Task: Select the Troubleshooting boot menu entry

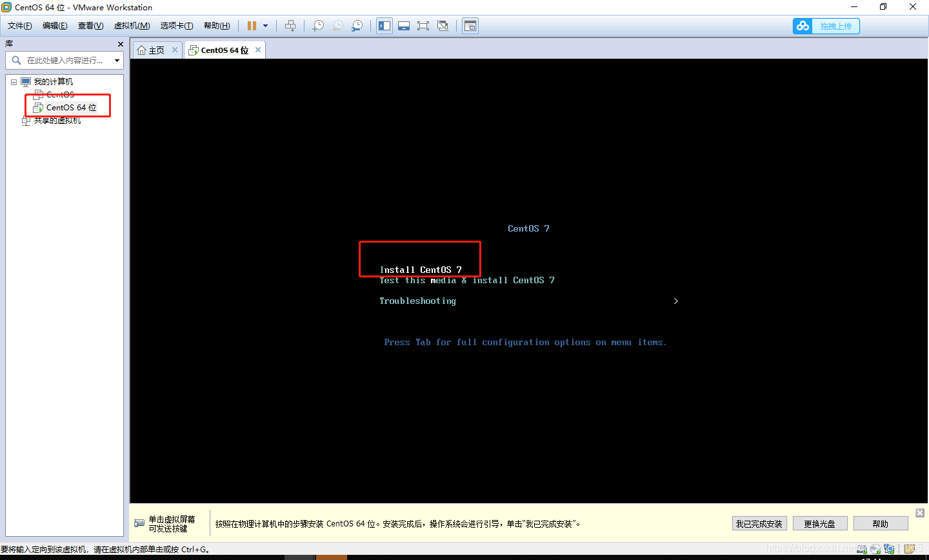Action: [x=417, y=301]
